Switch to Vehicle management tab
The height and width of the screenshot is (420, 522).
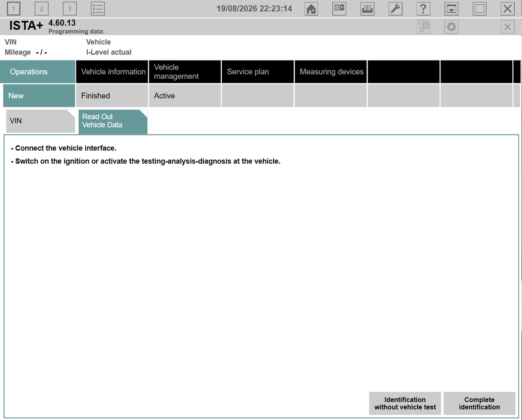(184, 72)
